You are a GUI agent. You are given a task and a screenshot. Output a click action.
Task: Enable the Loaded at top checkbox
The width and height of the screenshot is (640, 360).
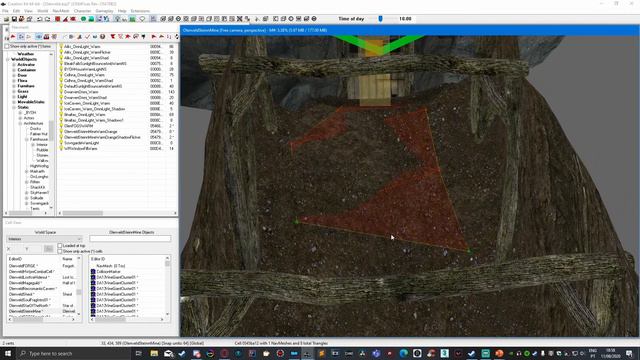(60, 246)
